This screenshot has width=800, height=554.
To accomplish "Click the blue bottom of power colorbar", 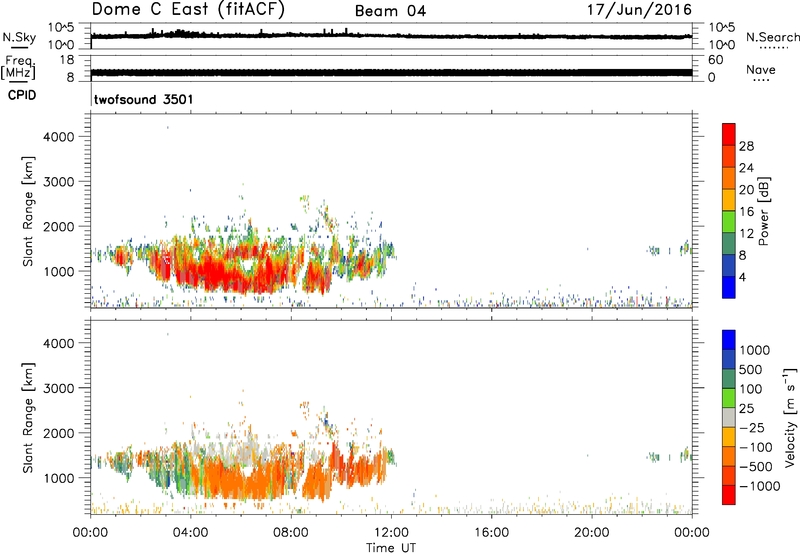I will (729, 287).
